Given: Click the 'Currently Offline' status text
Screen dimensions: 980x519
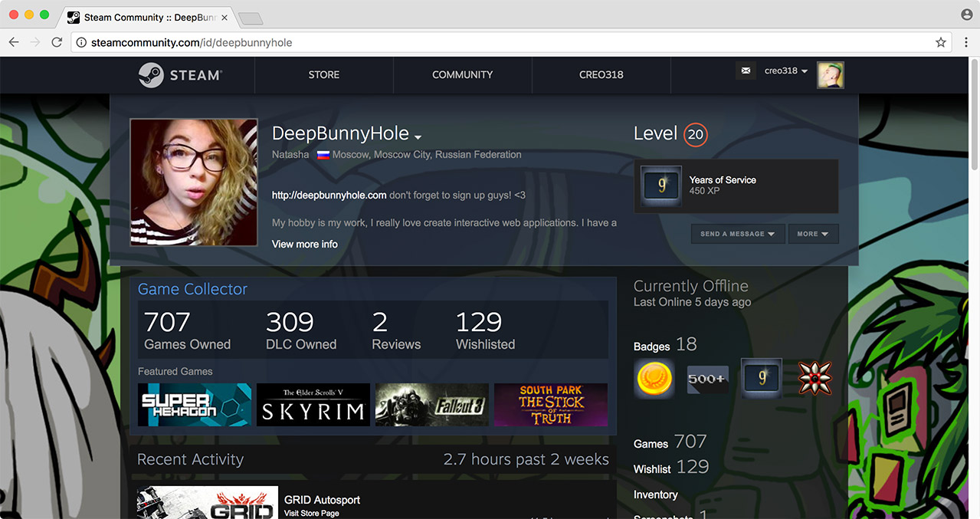Looking at the screenshot, I should (691, 286).
